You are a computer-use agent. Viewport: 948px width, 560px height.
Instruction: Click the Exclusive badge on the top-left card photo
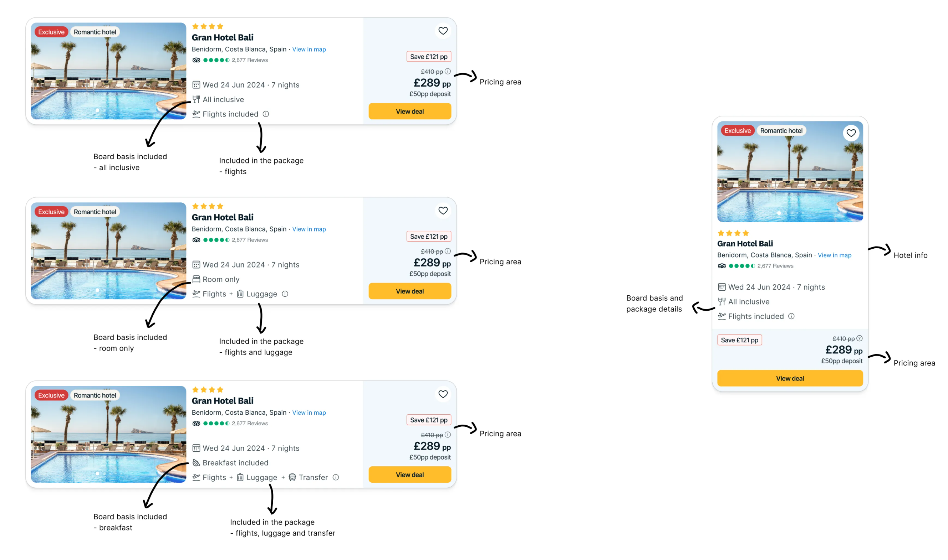click(51, 32)
